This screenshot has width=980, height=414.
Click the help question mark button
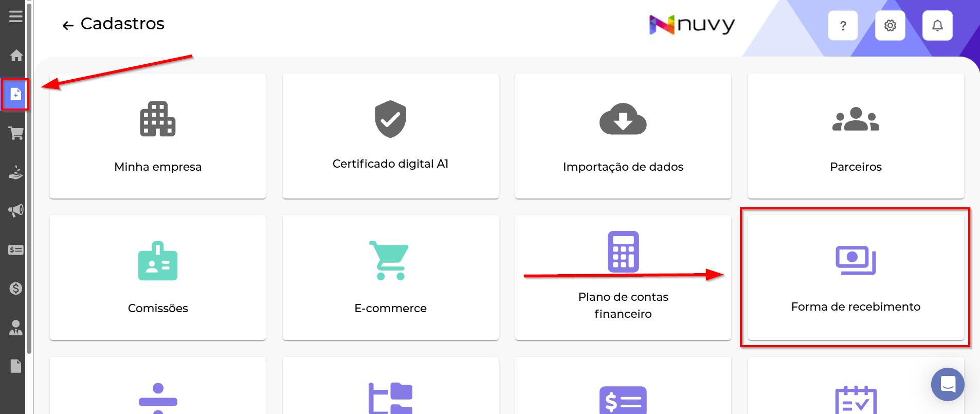(x=843, y=26)
